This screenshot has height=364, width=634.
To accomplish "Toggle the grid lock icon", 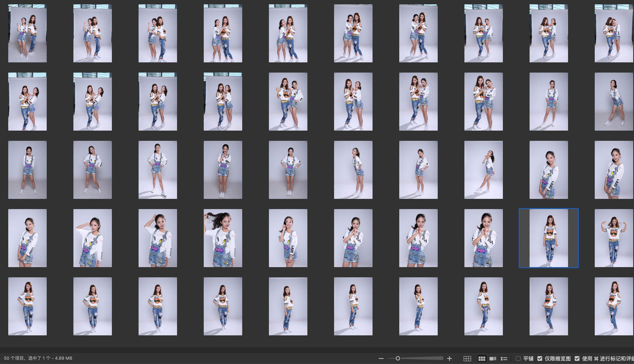I will (x=467, y=359).
